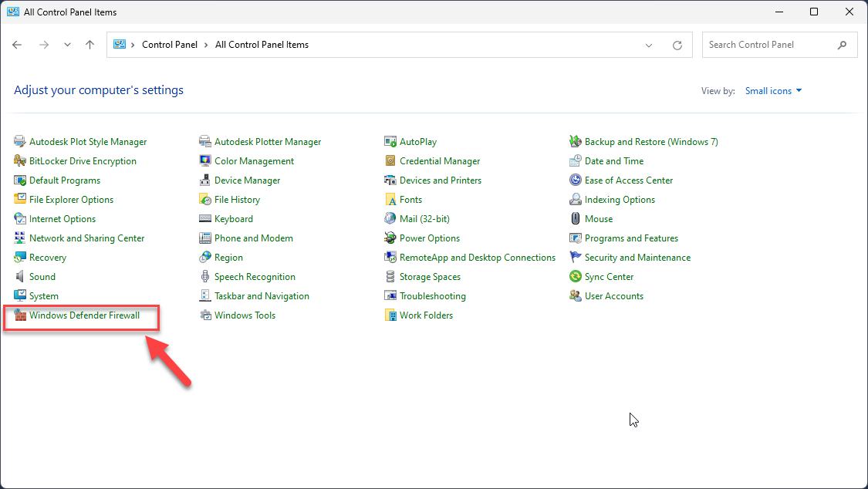Expand the address bar history dropdown
Image resolution: width=868 pixels, height=489 pixels.
click(649, 45)
